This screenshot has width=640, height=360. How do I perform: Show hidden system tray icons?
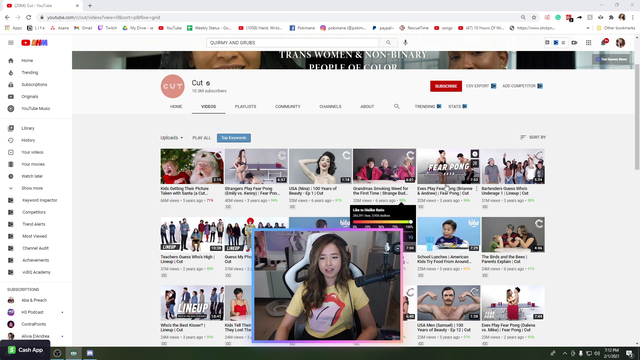pyautogui.click(x=565, y=353)
